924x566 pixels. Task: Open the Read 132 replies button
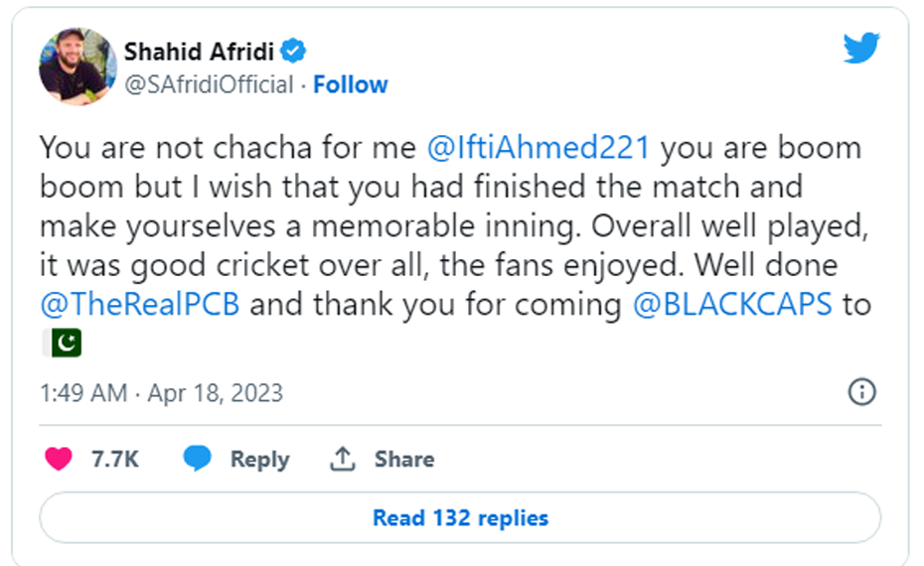click(460, 517)
